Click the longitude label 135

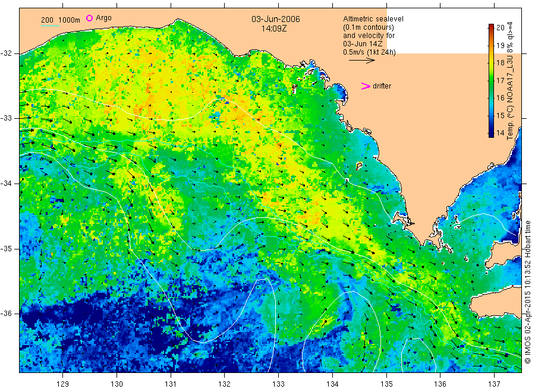click(x=386, y=384)
